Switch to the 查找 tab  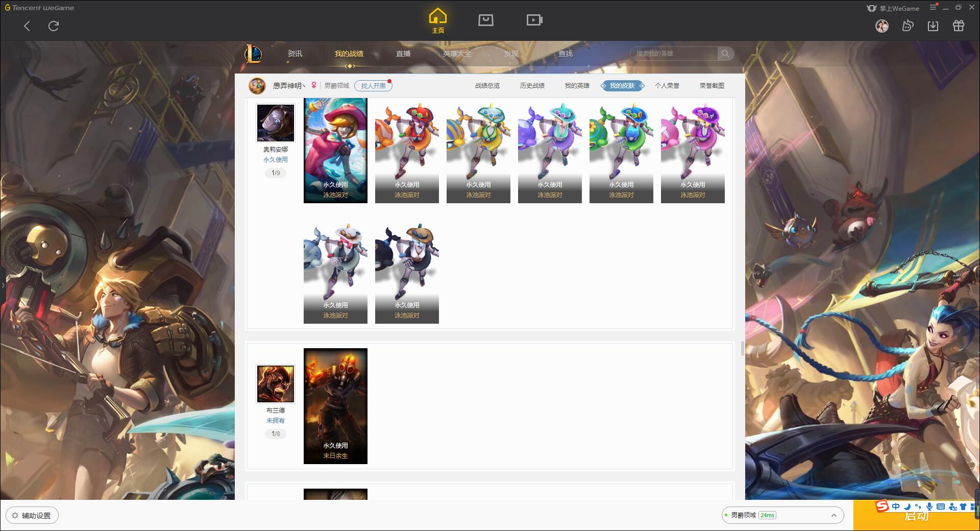(x=566, y=54)
